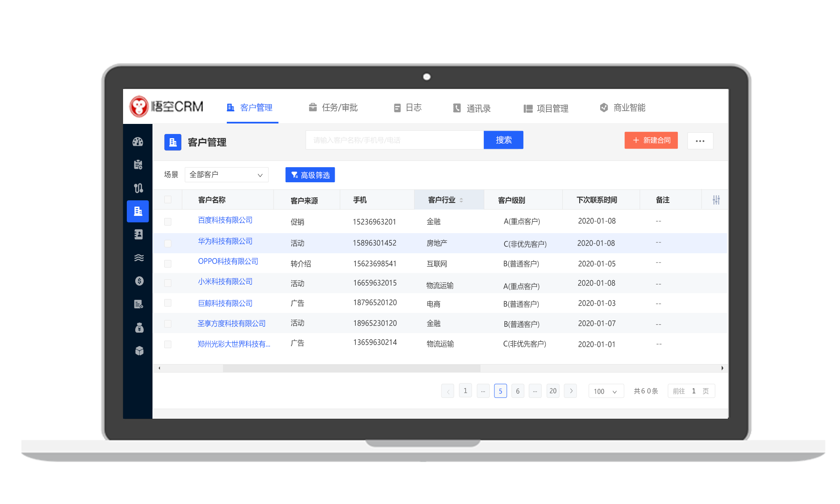
Task: Open the product cube sidebar icon
Action: tap(139, 351)
